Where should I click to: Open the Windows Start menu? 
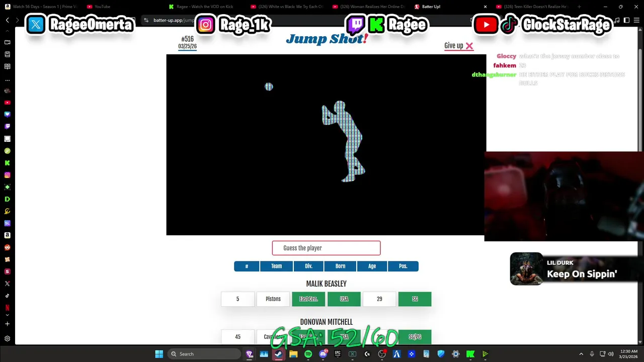click(x=159, y=354)
